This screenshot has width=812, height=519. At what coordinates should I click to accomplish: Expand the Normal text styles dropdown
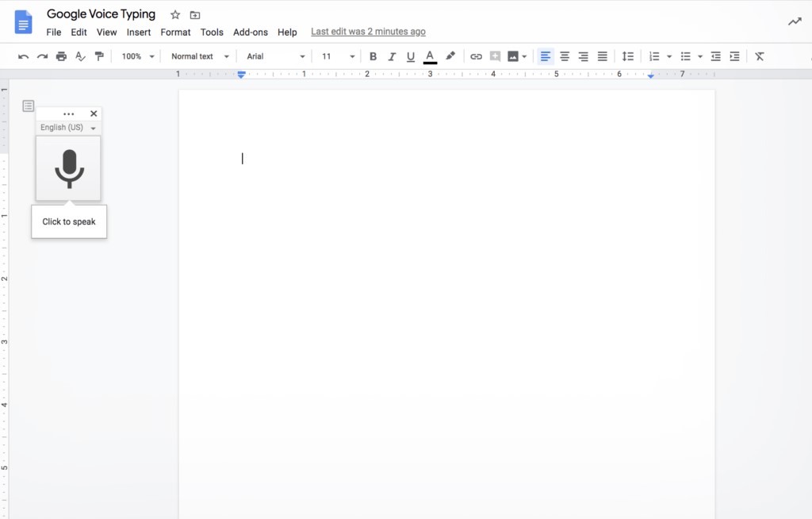click(x=198, y=56)
